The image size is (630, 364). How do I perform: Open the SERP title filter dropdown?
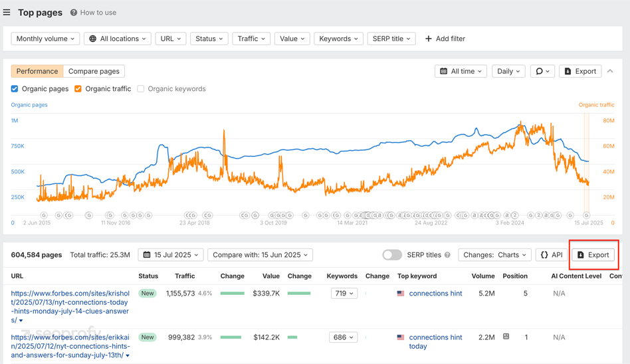(x=391, y=39)
